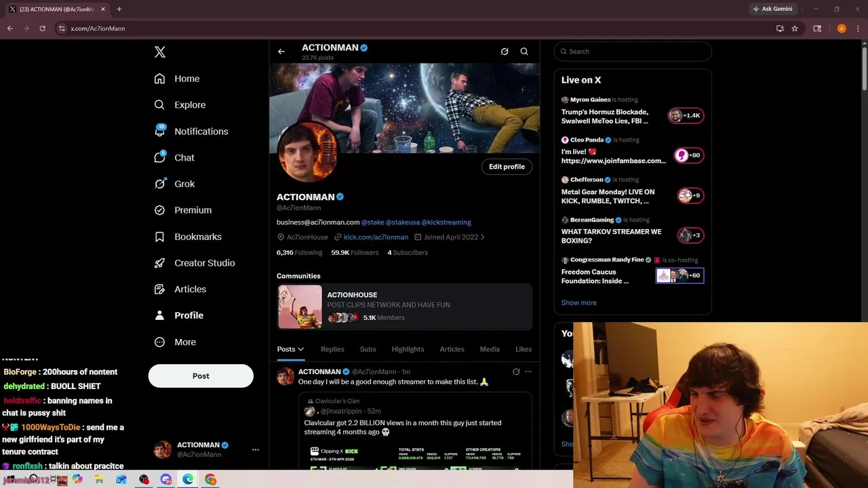This screenshot has width=868, height=488.
Task: Switch to the Subs tab
Action: pos(368,349)
